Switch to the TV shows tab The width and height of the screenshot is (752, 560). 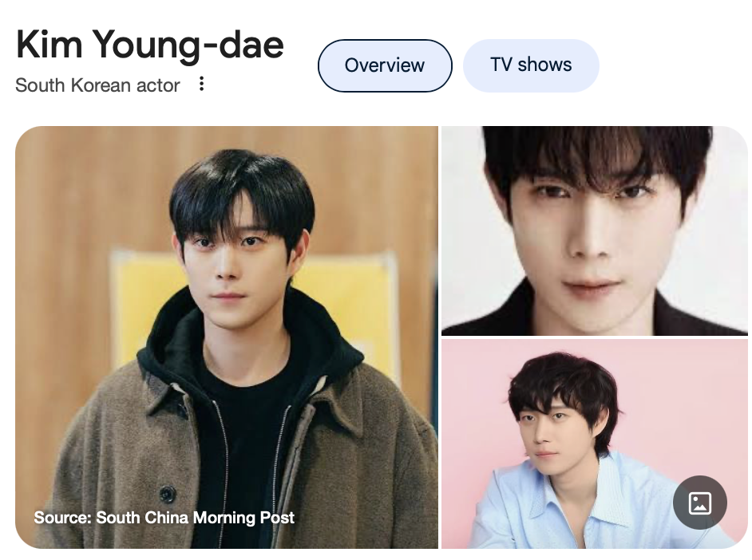531,65
